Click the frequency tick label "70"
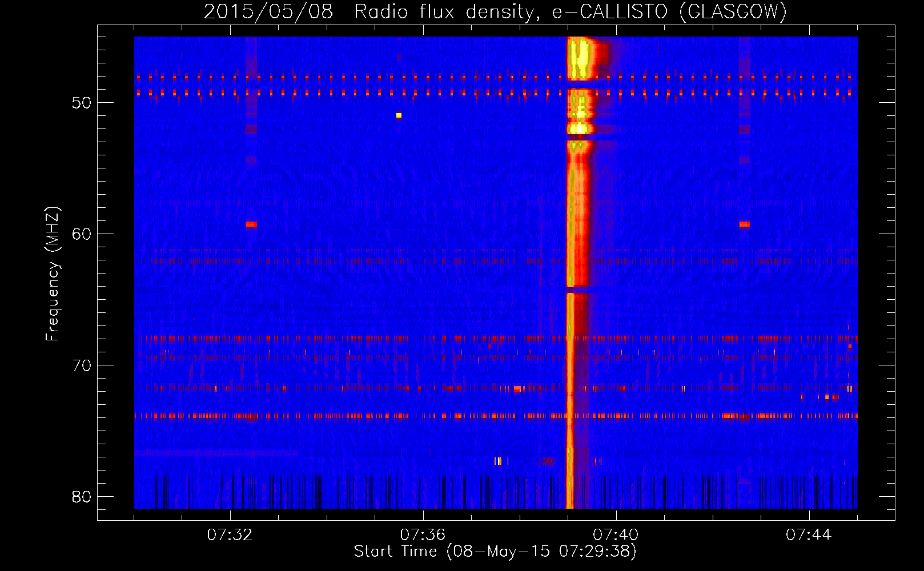This screenshot has height=571, width=924. click(82, 365)
